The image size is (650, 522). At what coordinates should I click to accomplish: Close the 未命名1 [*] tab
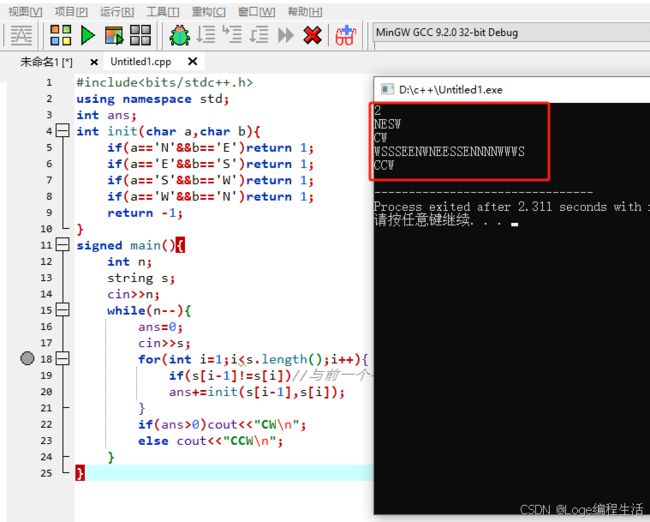[x=94, y=62]
